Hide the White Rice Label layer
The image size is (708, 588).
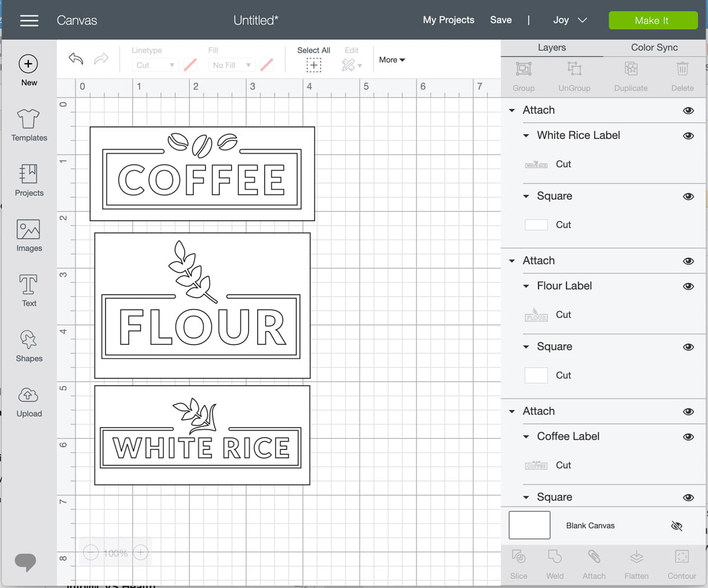click(x=688, y=136)
